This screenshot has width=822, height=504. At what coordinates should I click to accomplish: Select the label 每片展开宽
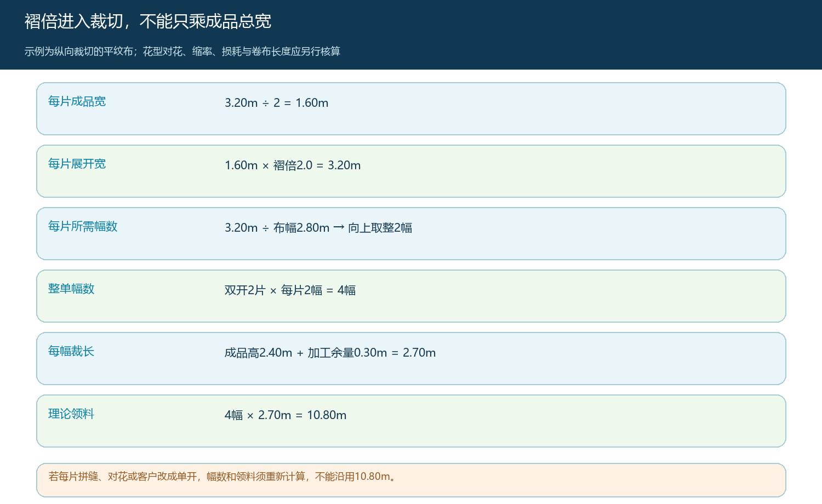77,164
